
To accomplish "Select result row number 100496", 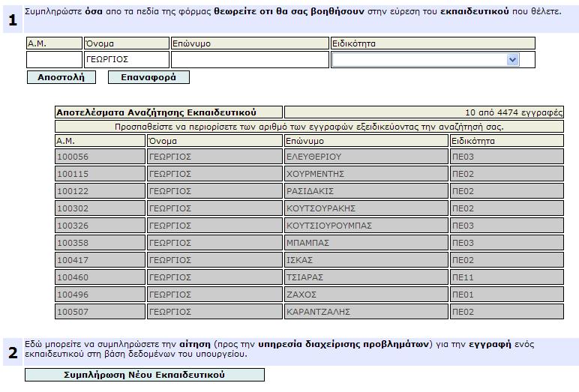I will pyautogui.click(x=309, y=295).
